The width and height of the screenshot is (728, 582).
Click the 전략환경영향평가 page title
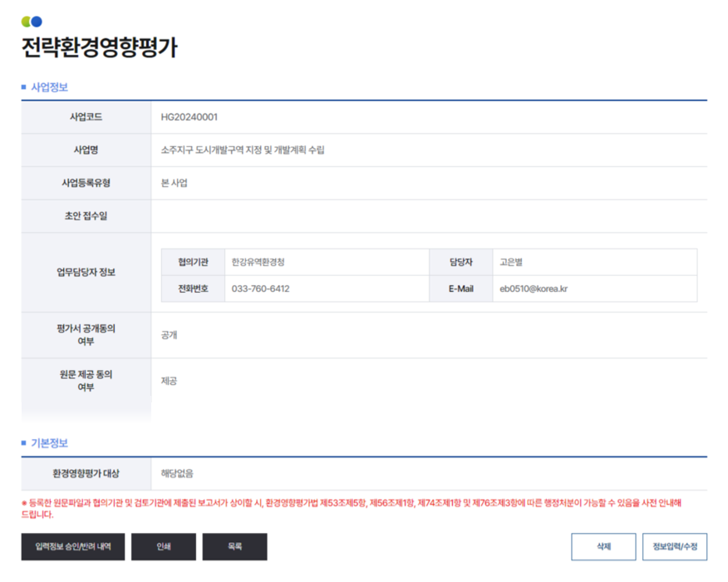point(99,48)
